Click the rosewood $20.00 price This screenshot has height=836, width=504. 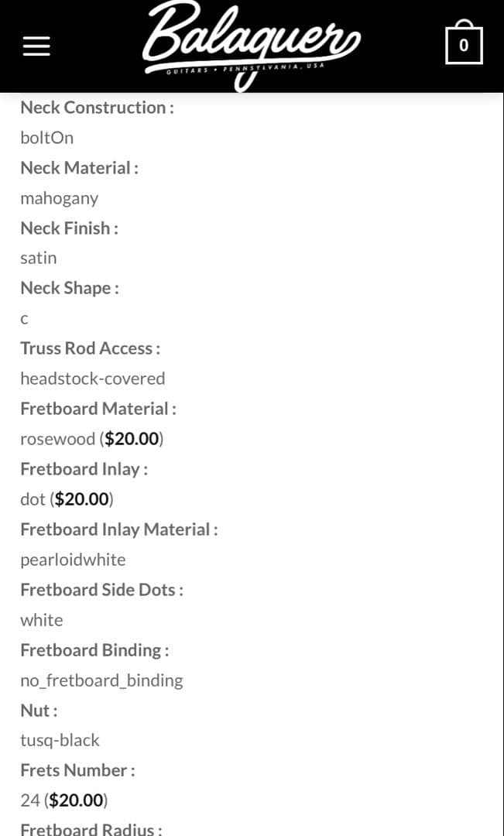(132, 439)
